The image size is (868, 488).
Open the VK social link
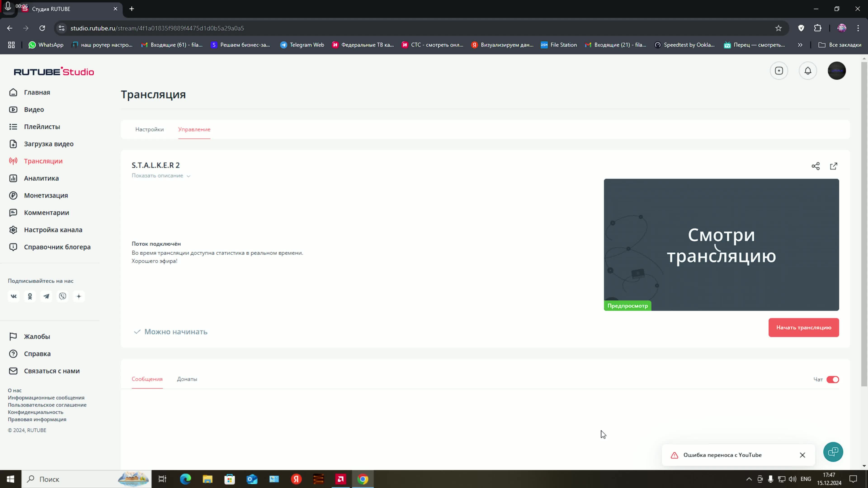click(x=14, y=296)
